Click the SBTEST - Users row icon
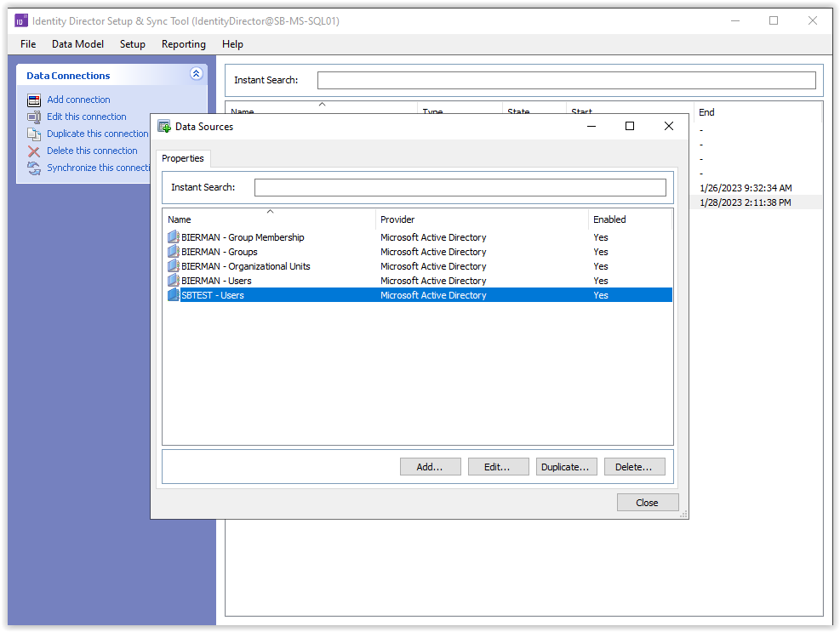840x632 pixels. point(173,294)
